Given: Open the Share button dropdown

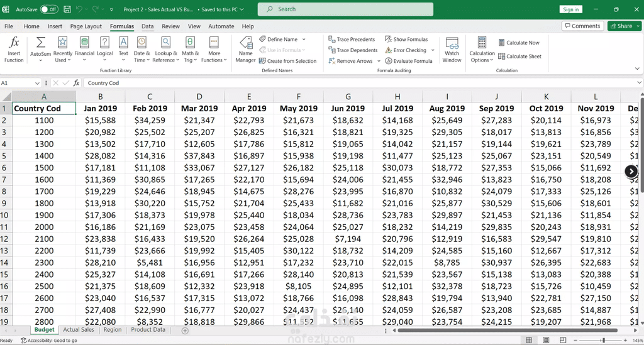Looking at the screenshot, I should pos(638,26).
